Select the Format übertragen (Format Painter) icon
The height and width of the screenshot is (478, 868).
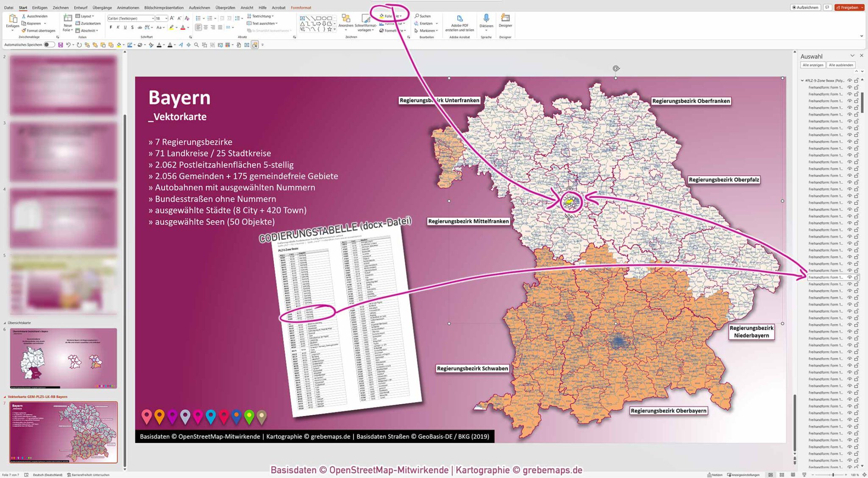click(x=24, y=30)
